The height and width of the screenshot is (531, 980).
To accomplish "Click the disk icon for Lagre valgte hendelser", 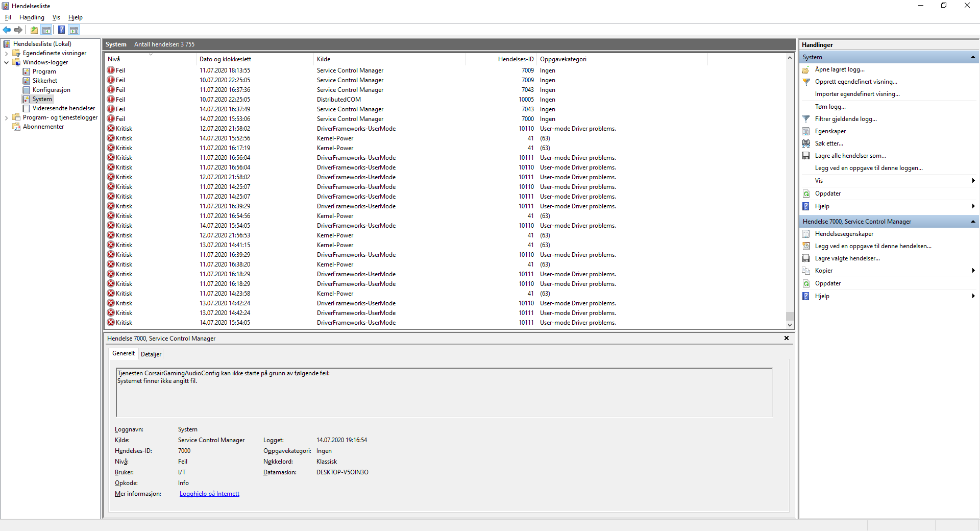I will pyautogui.click(x=806, y=259).
